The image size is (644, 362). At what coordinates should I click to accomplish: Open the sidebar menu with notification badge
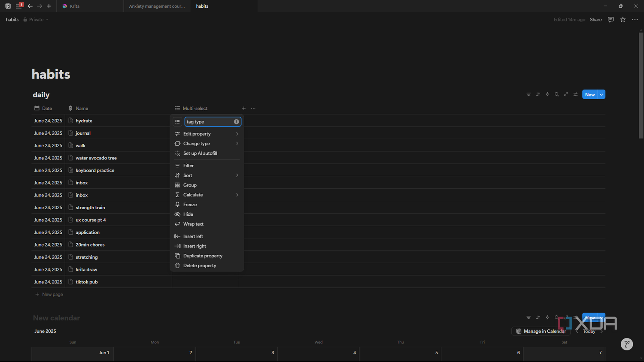(19, 6)
